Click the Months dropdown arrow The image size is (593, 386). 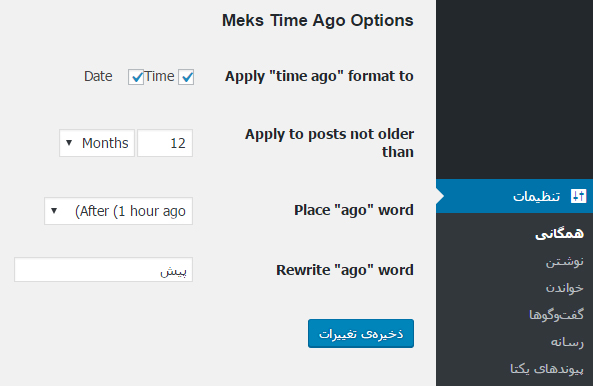pyautogui.click(x=69, y=143)
